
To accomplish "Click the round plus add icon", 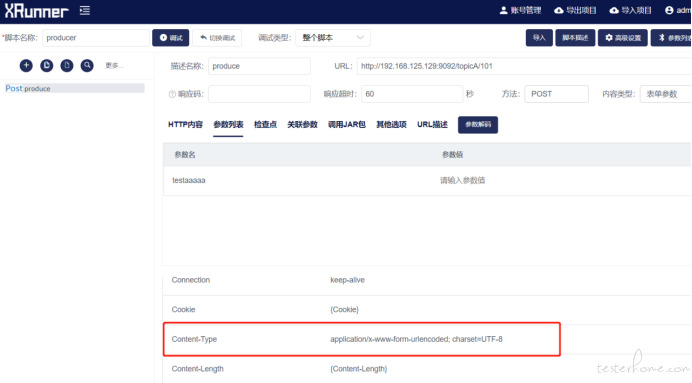I will 26,65.
